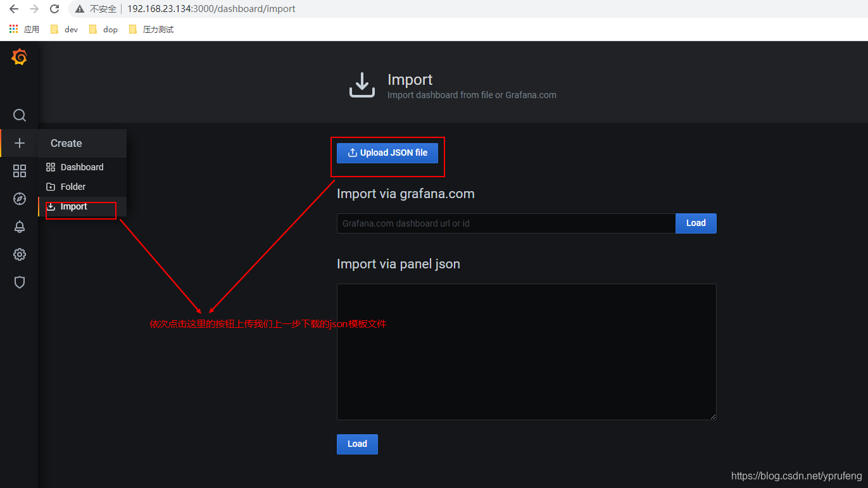Click 'Import dashboard from file or Grafana.com' subtitle
This screenshot has width=868, height=488.
pos(472,95)
